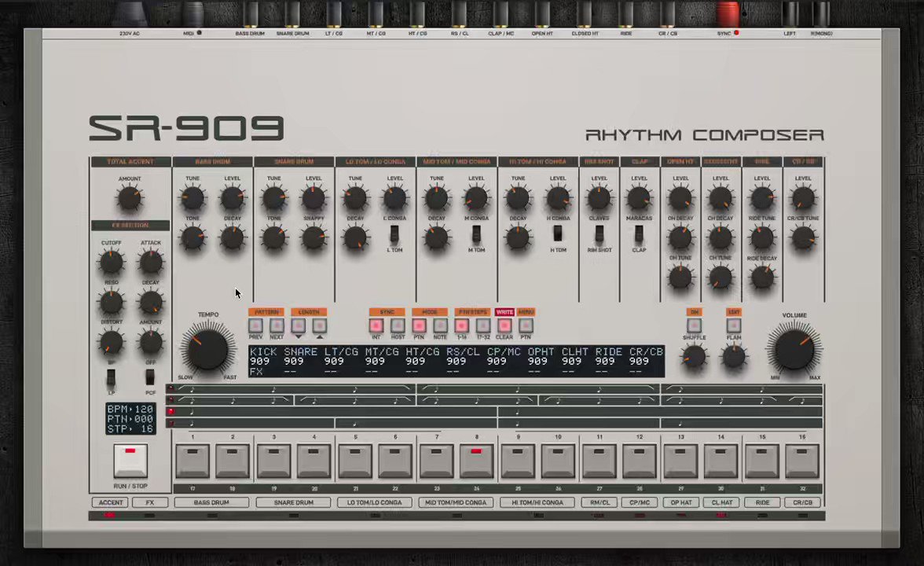Select the CL HAT instrument button
924x566 pixels.
pos(722,502)
